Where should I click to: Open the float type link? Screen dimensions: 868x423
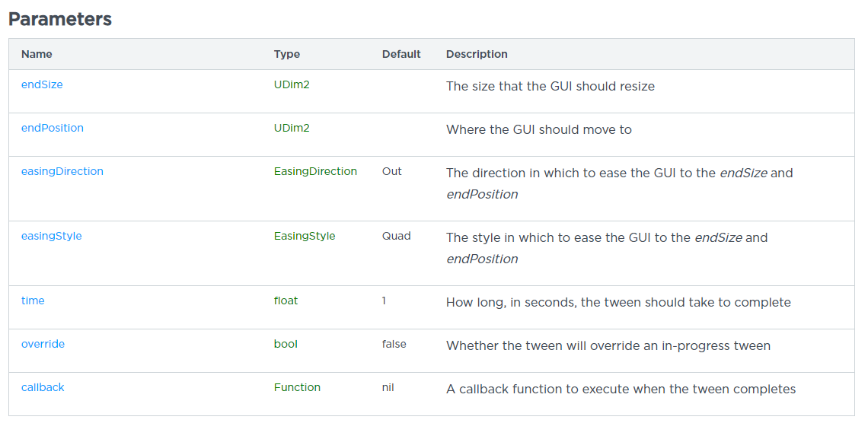coord(286,301)
